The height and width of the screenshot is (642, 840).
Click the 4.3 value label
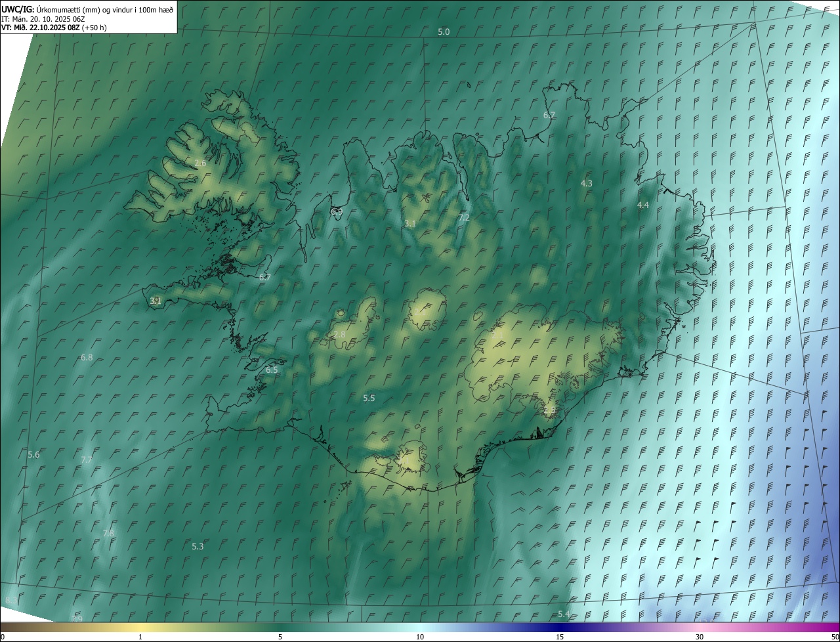click(x=587, y=184)
